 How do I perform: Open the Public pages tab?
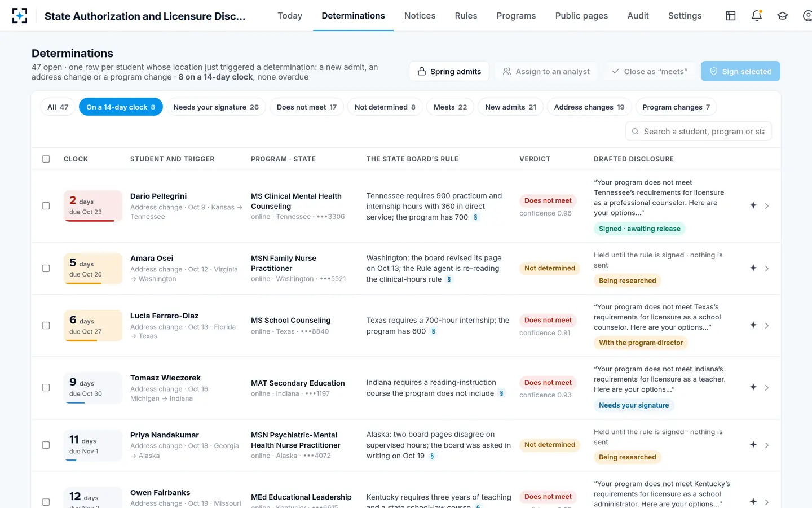[581, 16]
